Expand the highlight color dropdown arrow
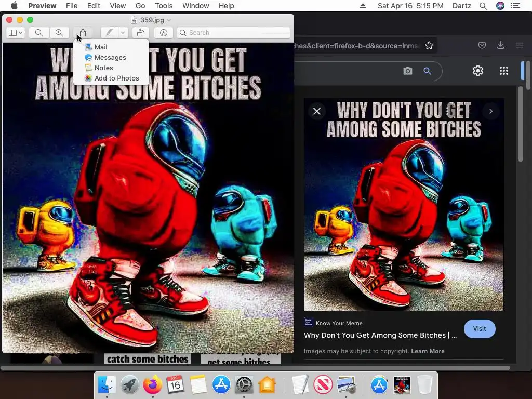The height and width of the screenshot is (399, 532). tap(123, 33)
